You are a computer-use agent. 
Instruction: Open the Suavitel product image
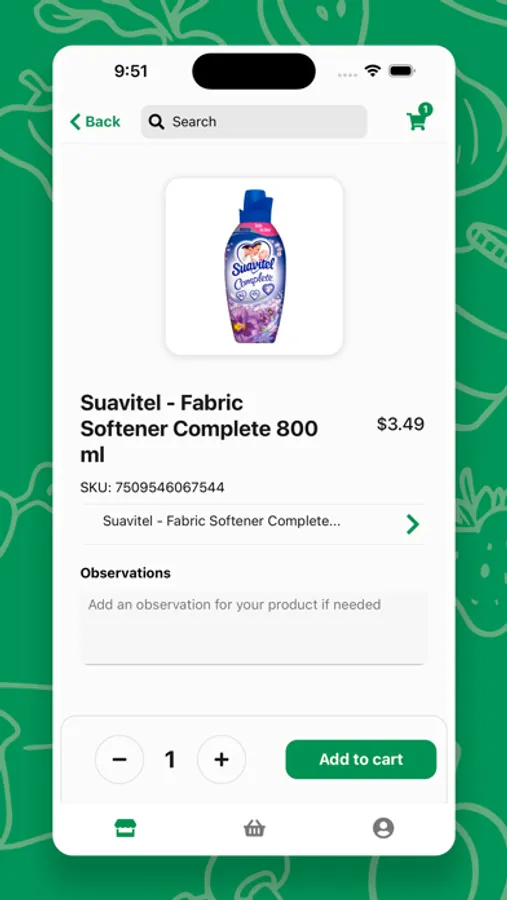254,266
